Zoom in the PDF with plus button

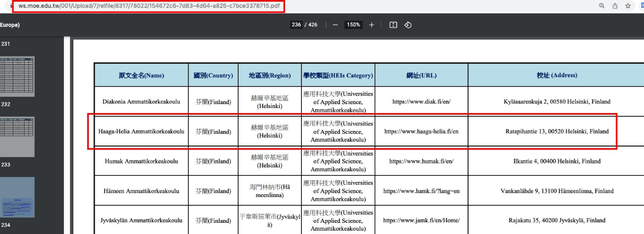point(372,25)
